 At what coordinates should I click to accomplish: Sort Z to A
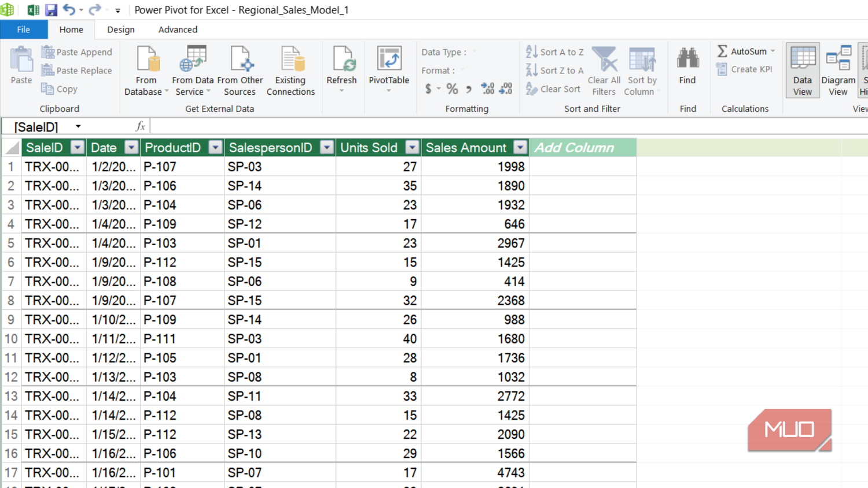tap(555, 71)
